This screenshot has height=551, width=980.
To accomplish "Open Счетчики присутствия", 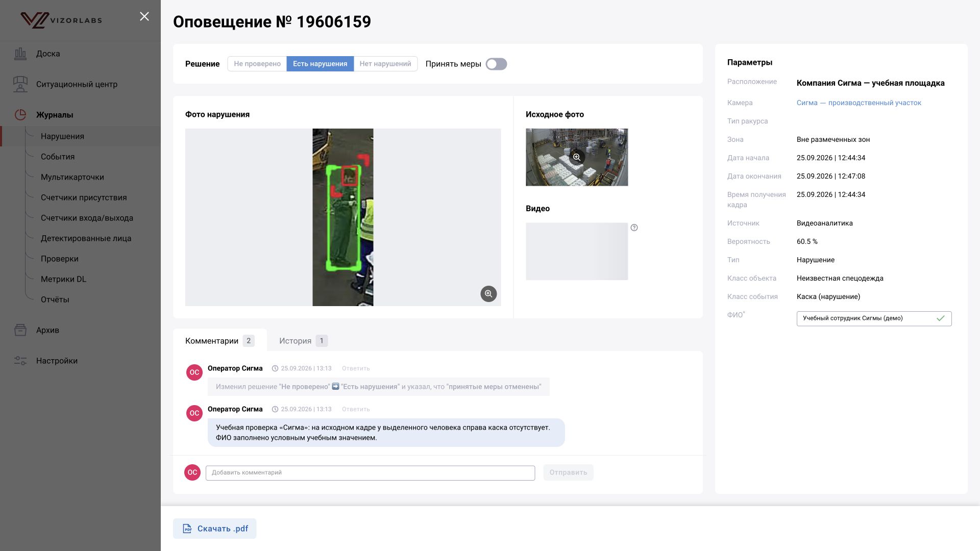I will point(84,197).
